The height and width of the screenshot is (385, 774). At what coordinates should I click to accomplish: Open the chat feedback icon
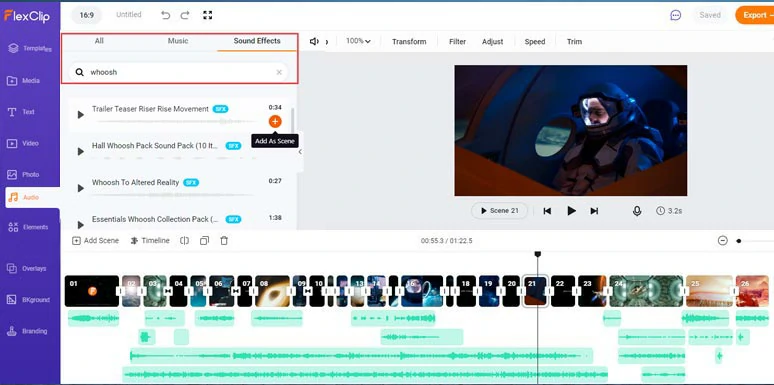point(676,15)
